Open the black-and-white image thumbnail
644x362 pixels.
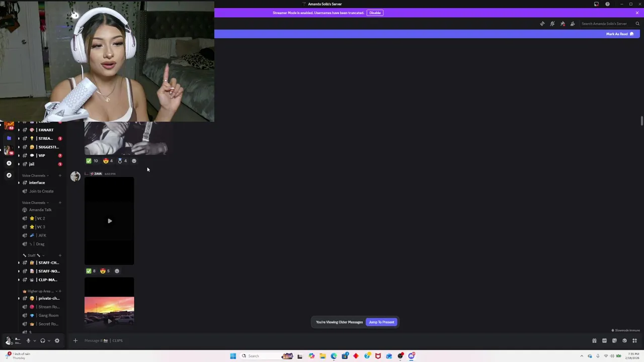[126, 138]
